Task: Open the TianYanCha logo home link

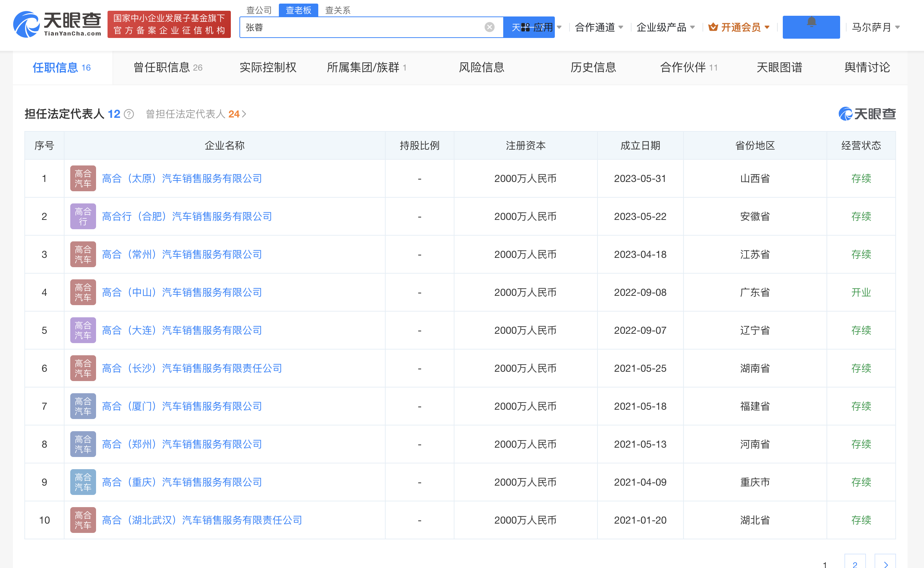Action: pyautogui.click(x=57, y=24)
